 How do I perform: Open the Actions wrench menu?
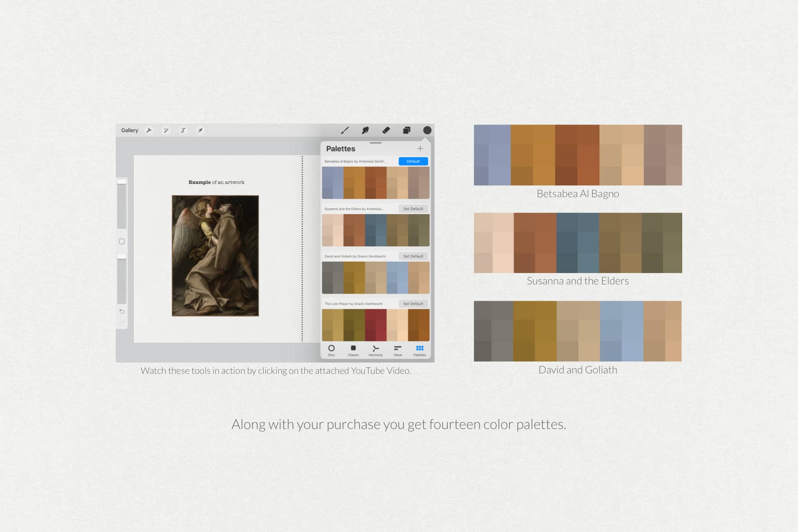pyautogui.click(x=149, y=130)
